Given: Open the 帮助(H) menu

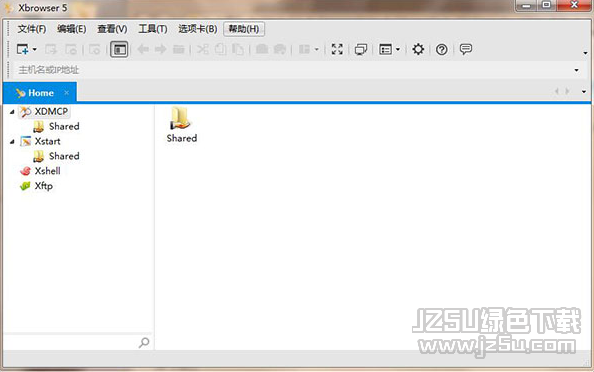Looking at the screenshot, I should tap(244, 29).
